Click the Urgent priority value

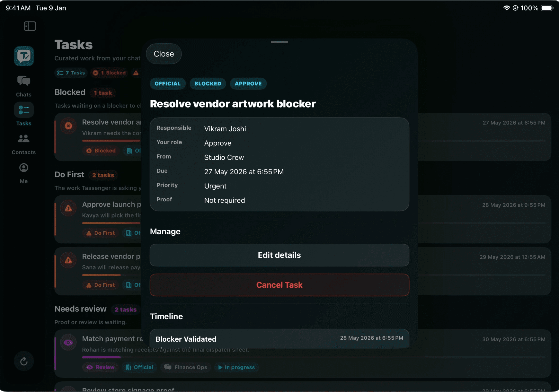(215, 186)
